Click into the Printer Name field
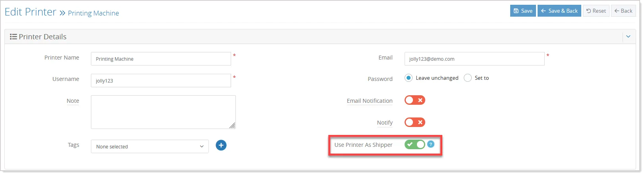Viewport: 644px width, 175px height. coord(161,59)
